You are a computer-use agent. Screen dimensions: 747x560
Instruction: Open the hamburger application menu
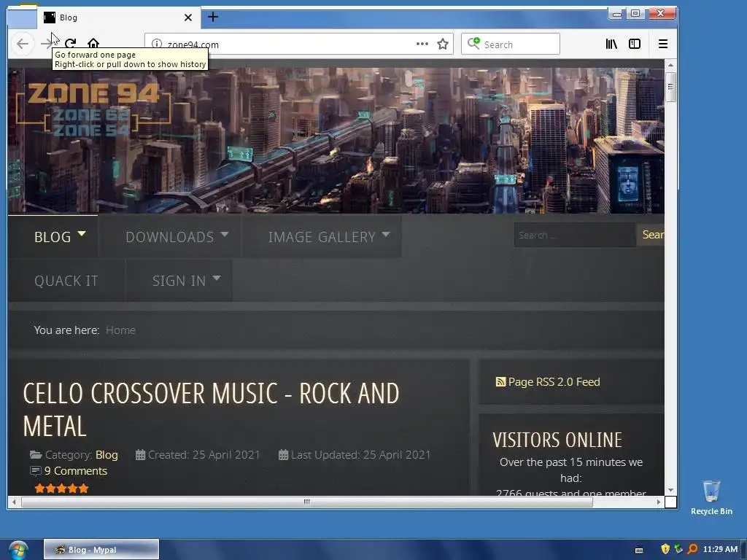pyautogui.click(x=662, y=44)
